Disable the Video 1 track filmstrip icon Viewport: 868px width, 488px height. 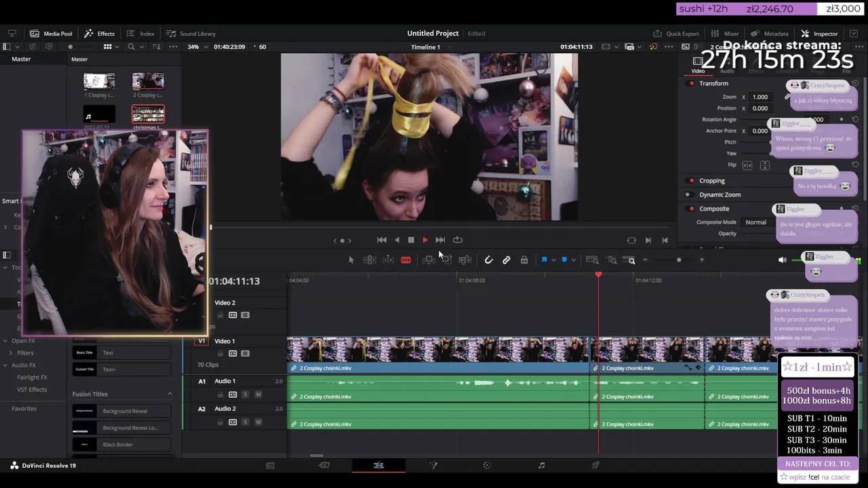245,354
